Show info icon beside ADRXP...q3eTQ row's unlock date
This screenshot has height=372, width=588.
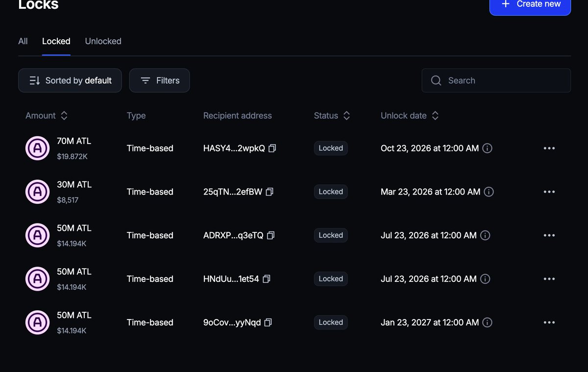(x=485, y=235)
